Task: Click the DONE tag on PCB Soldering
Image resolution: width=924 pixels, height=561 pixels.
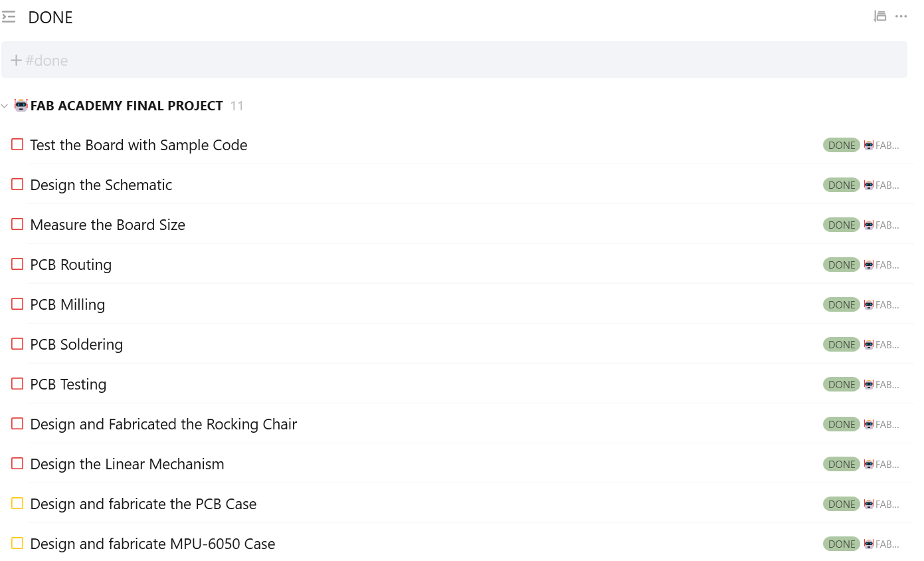Action: 841,345
